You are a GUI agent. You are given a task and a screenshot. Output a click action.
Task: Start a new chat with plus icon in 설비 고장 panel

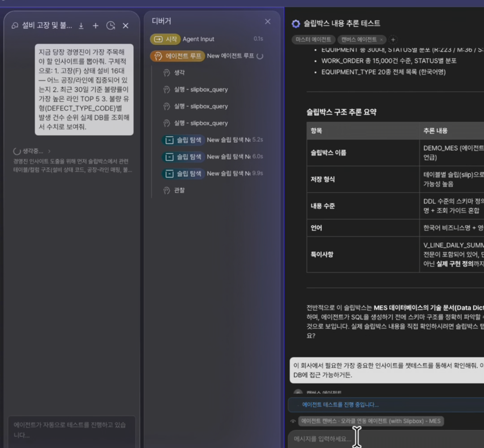click(x=96, y=26)
